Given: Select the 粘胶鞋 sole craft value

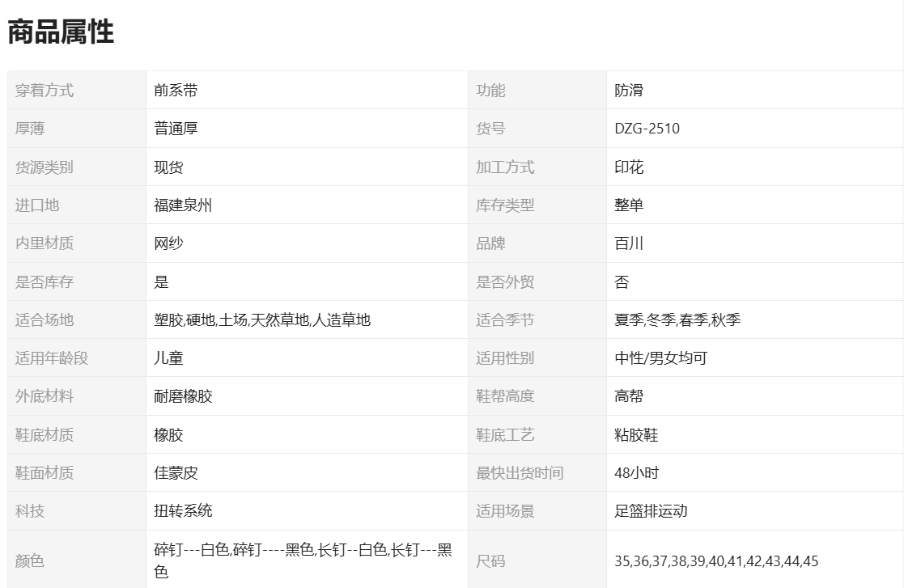Looking at the screenshot, I should [x=636, y=435].
